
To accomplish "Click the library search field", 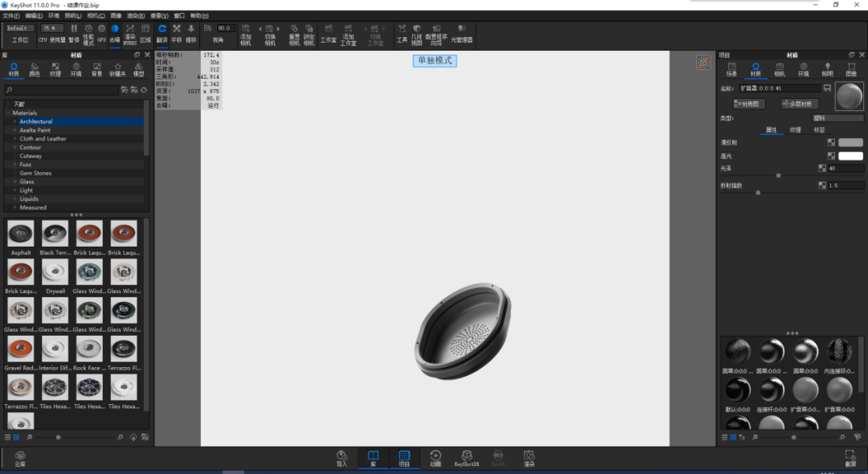I will pos(61,90).
